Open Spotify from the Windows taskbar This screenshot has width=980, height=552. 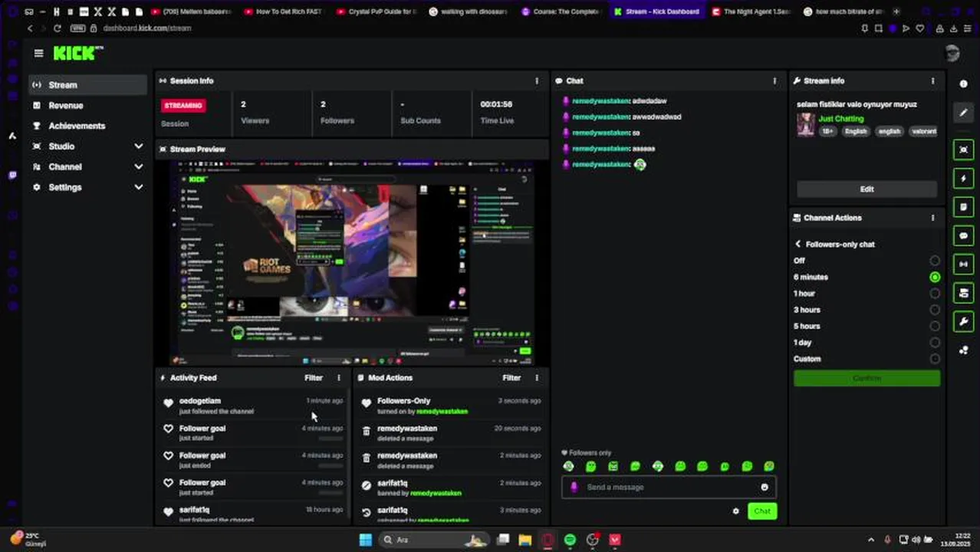pos(570,540)
